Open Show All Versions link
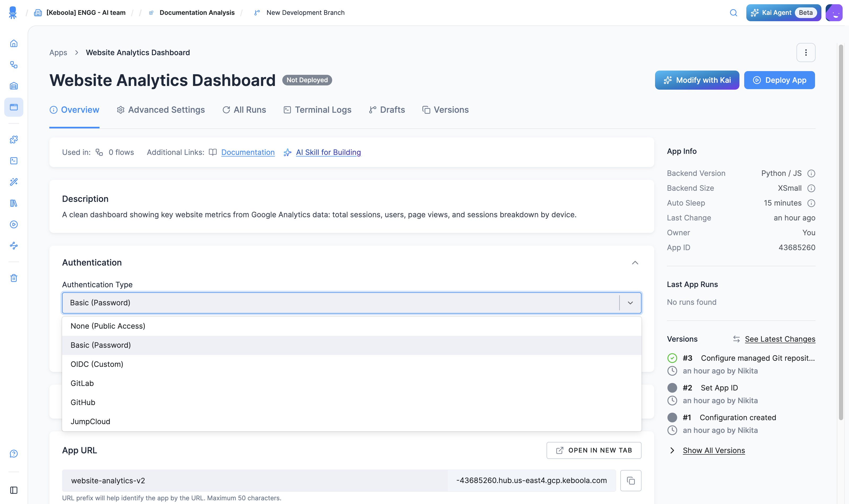 pyautogui.click(x=714, y=450)
